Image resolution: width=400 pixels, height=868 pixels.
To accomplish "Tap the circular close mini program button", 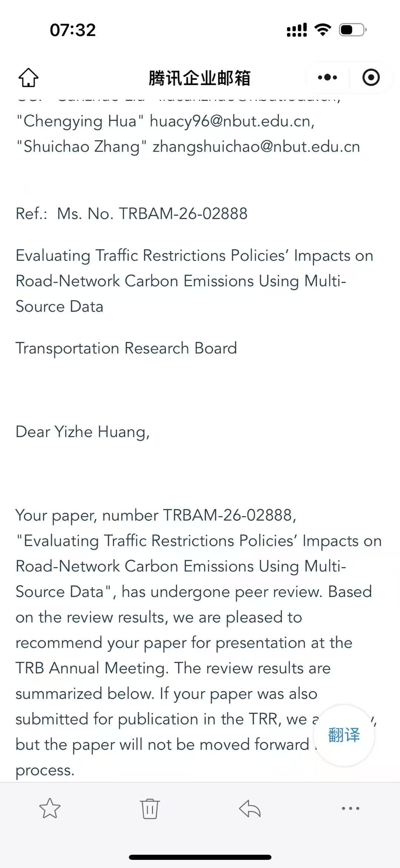I will 371,77.
